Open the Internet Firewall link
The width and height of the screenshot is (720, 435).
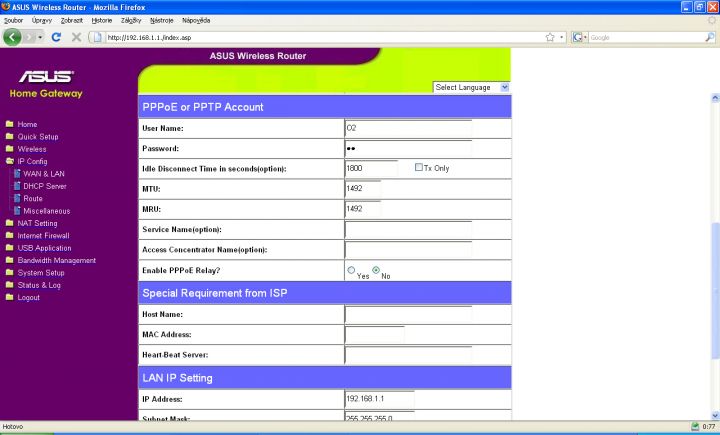[x=43, y=236]
